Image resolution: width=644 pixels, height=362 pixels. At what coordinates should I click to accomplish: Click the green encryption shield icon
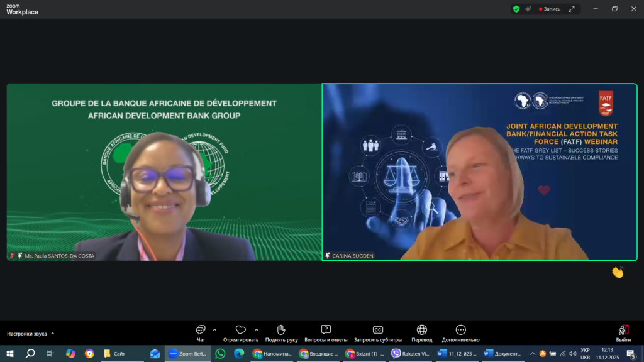click(x=516, y=9)
